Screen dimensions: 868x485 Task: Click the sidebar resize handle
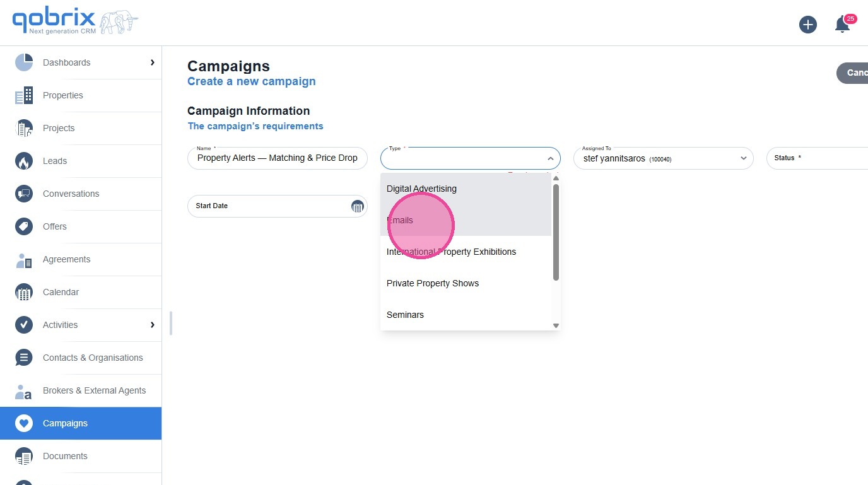171,323
